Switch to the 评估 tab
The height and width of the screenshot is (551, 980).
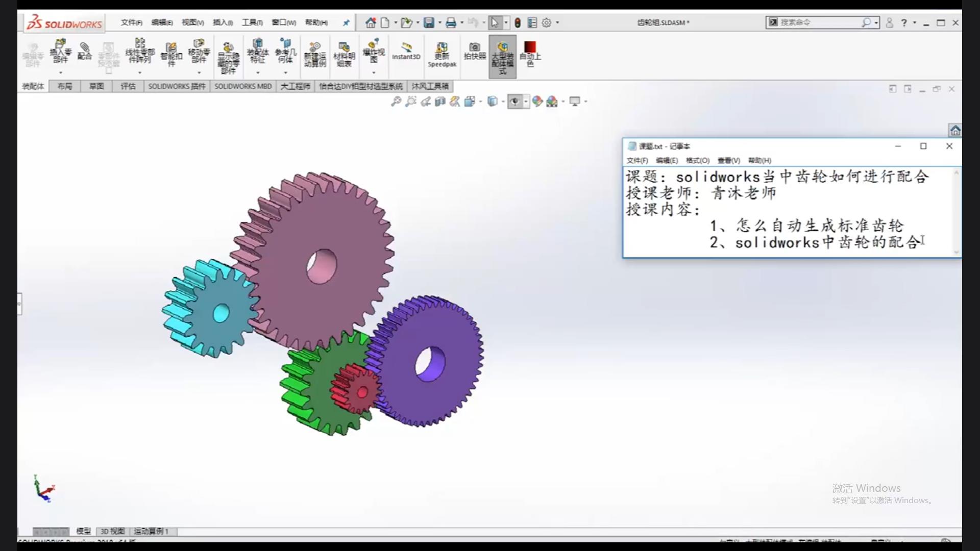pos(128,86)
